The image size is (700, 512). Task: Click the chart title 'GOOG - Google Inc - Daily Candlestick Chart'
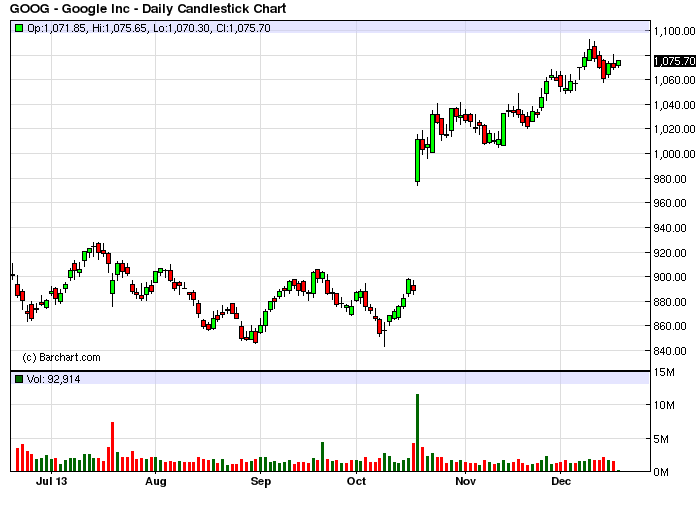pos(148,8)
